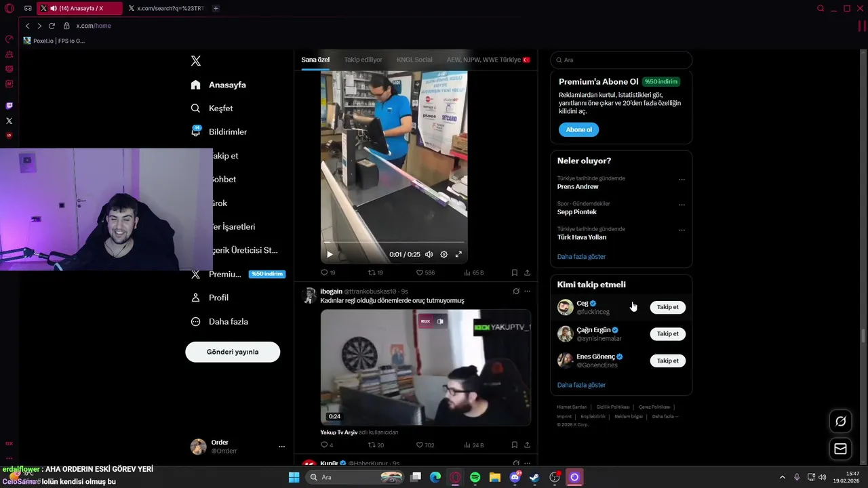The width and height of the screenshot is (868, 488).
Task: Click the X logo in the left navigation
Action: pyautogui.click(x=196, y=61)
